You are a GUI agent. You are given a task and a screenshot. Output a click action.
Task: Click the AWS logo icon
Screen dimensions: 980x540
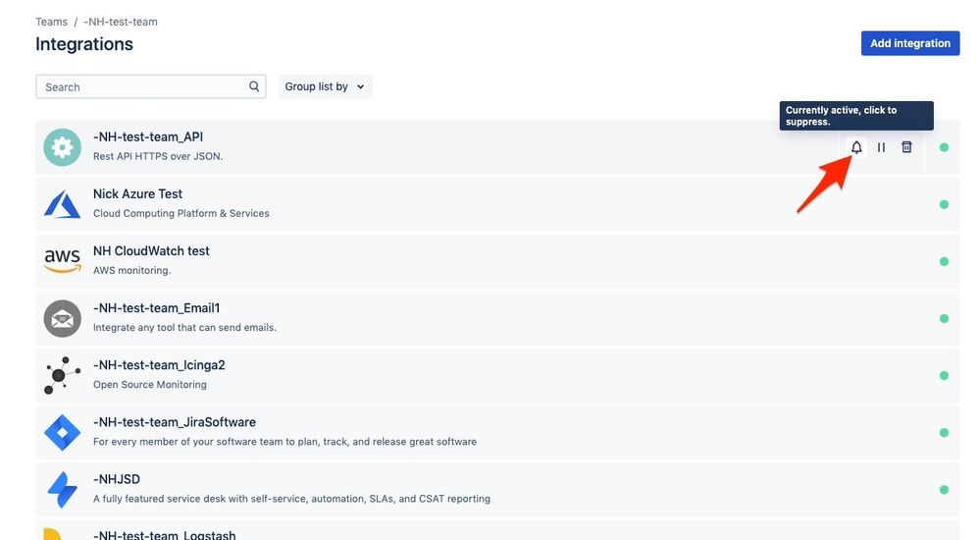62,260
